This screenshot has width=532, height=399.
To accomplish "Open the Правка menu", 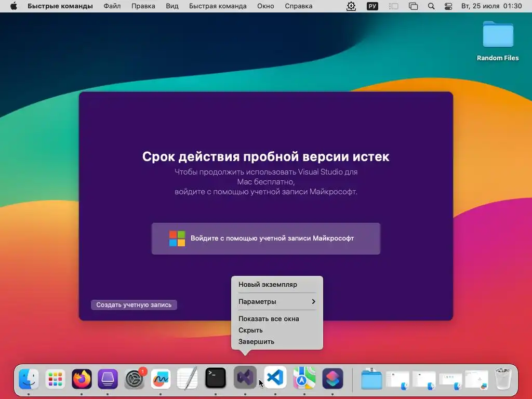I will point(143,6).
